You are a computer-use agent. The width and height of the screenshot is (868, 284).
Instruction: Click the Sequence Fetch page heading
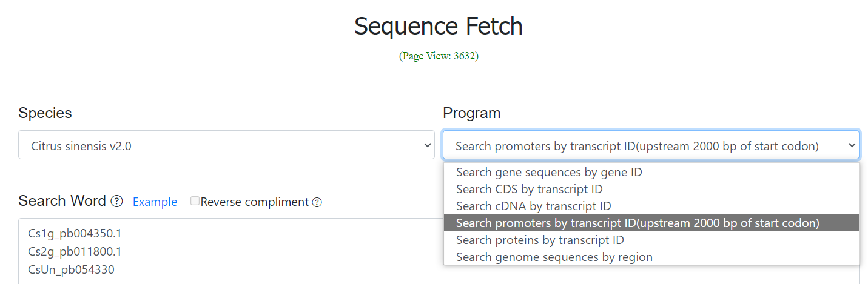click(439, 27)
